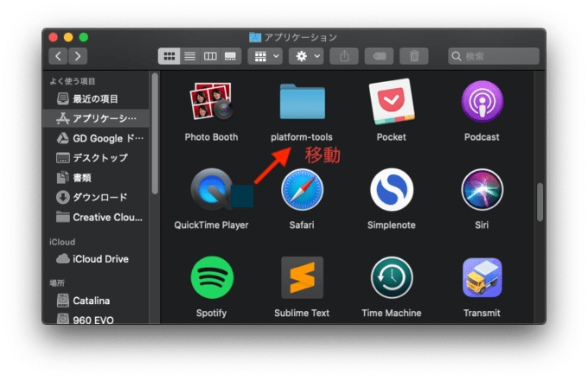Click the Pocket label

pyautogui.click(x=392, y=137)
